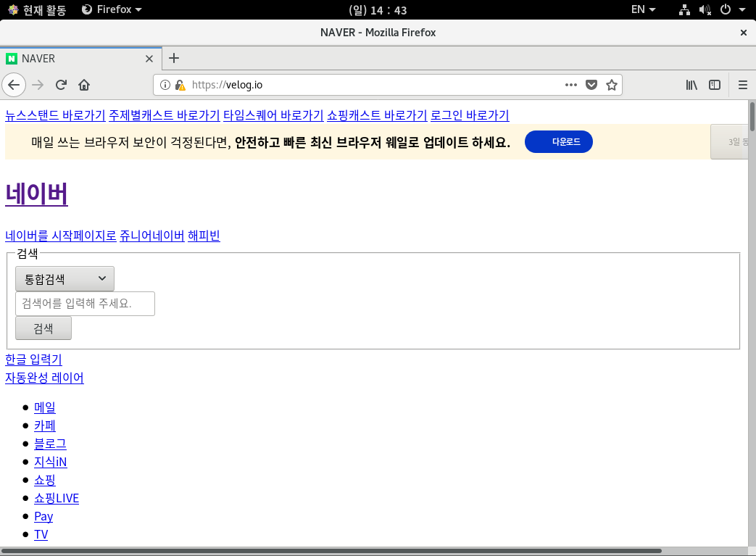This screenshot has width=756, height=556.
Task: Open the TV link
Action: point(41,534)
